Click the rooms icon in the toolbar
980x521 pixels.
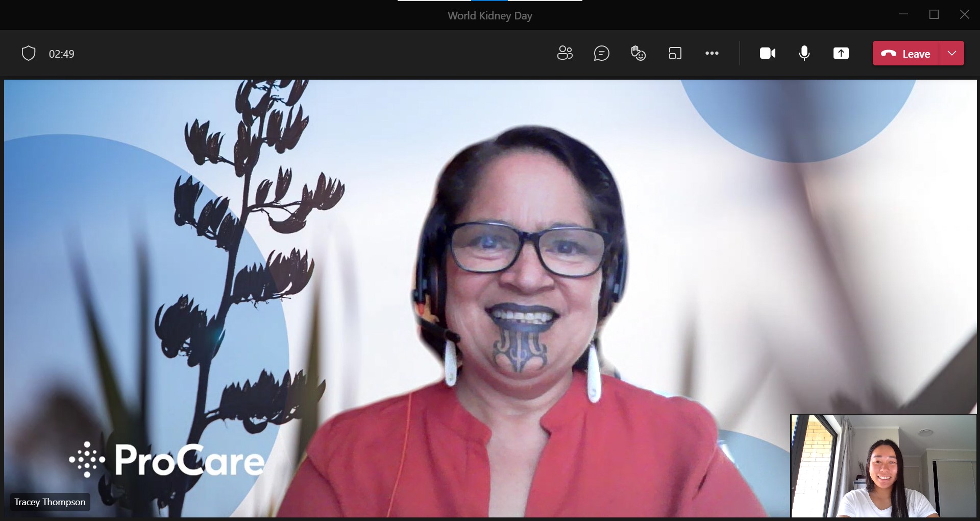click(675, 53)
